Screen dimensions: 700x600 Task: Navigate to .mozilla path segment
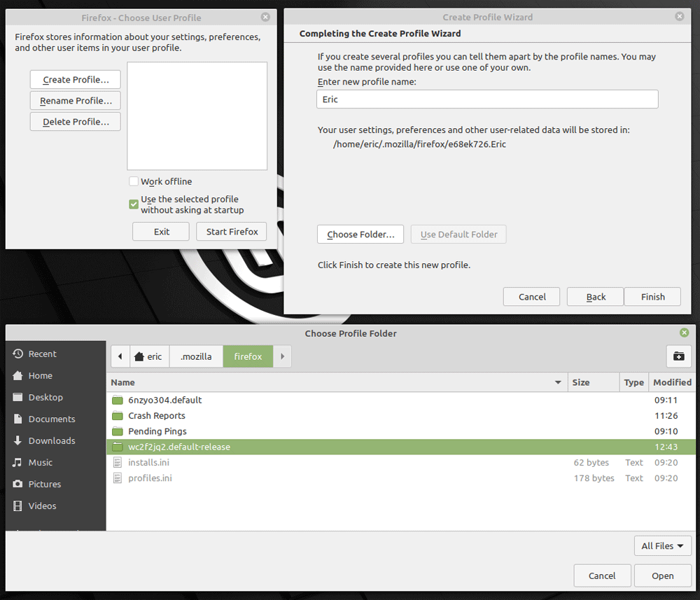click(196, 356)
